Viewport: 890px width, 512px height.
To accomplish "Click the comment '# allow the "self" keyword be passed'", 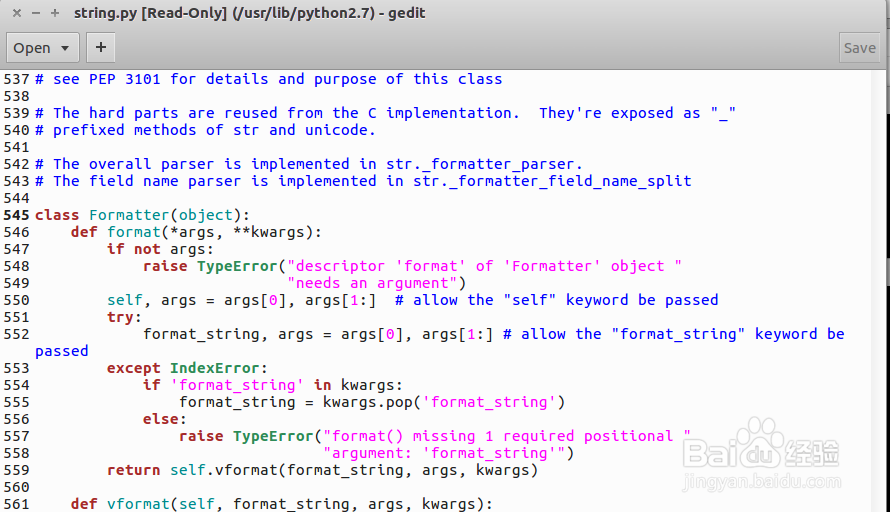I will [557, 300].
